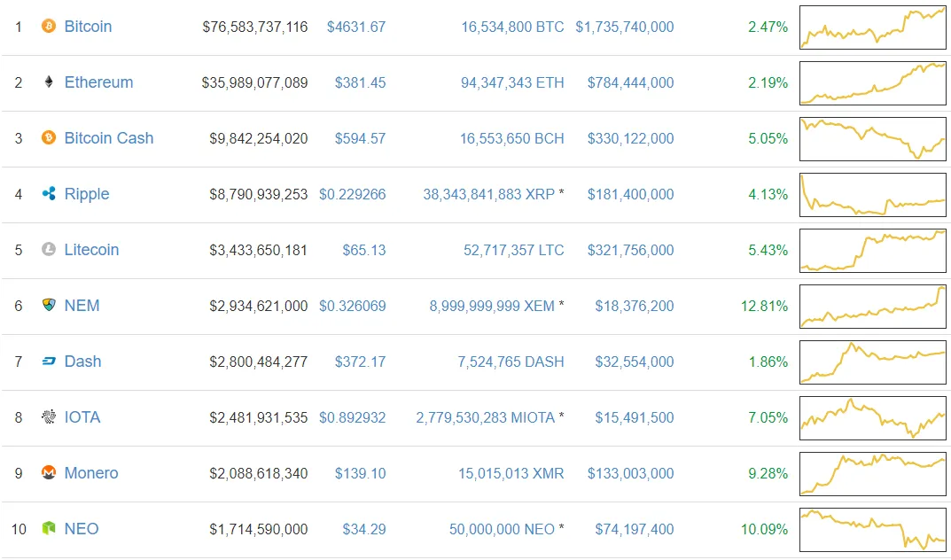Open Dash price sparkline chart
951x560 pixels.
[873, 362]
